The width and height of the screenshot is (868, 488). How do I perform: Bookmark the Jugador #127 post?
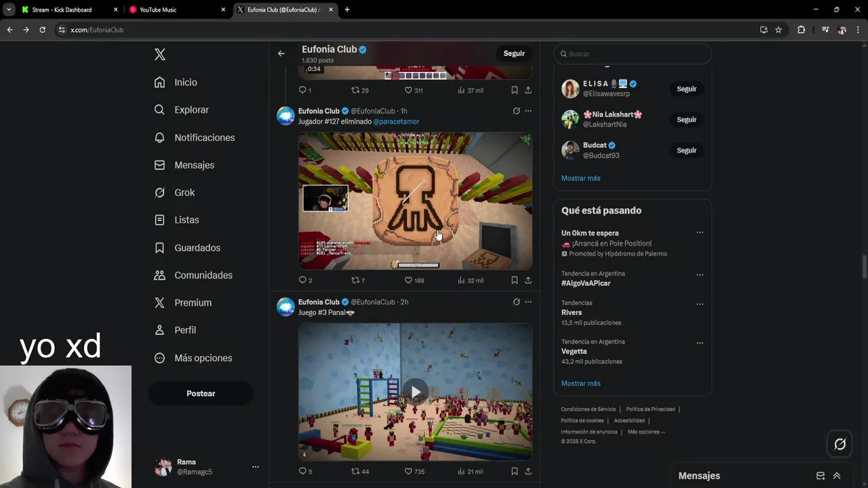pyautogui.click(x=515, y=280)
